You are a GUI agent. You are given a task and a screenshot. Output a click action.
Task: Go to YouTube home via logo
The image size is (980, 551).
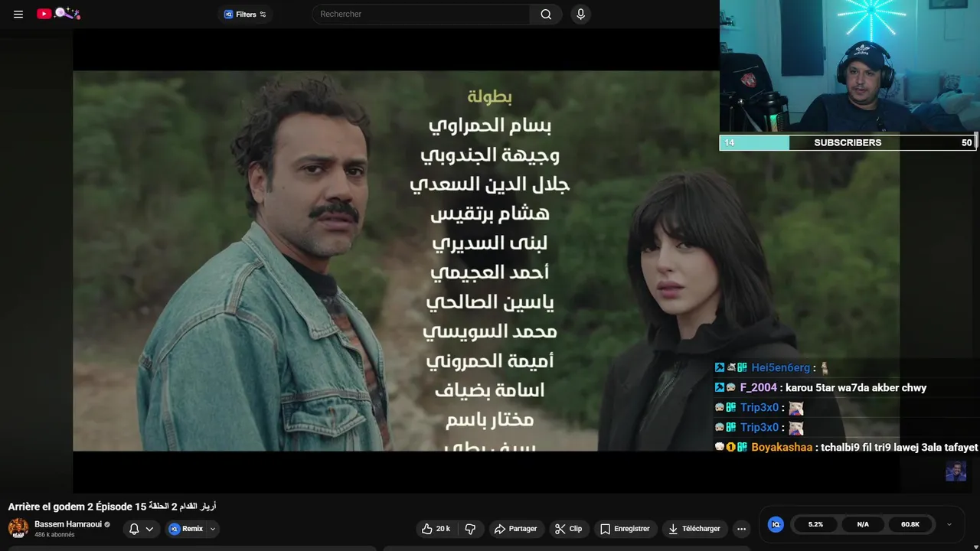(58, 14)
